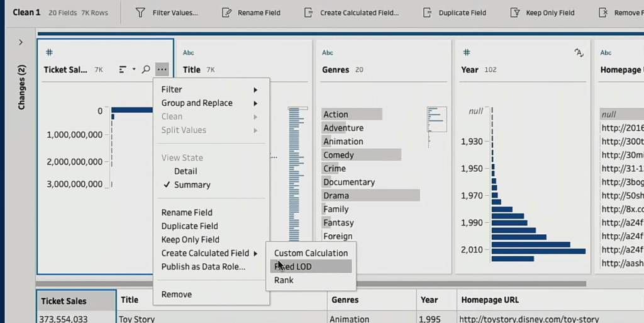The image size is (644, 323).
Task: Click the number data type icon on Ticket Sales
Action: pos(49,53)
